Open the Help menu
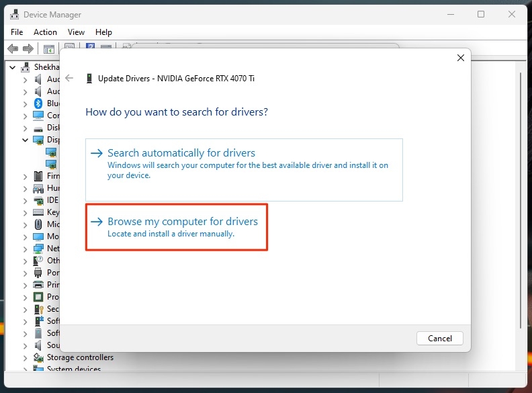The height and width of the screenshot is (393, 532). (x=103, y=32)
